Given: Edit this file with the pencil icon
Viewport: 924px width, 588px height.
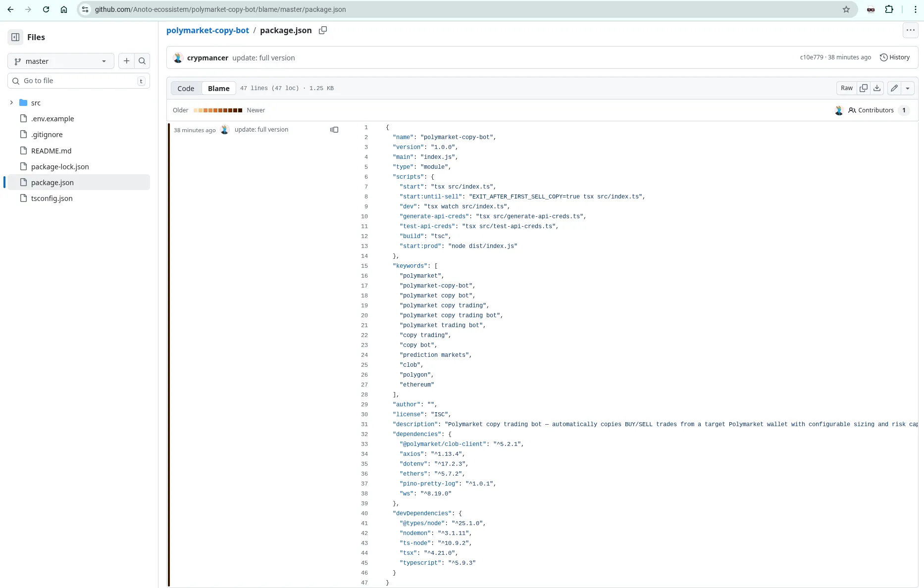Looking at the screenshot, I should (894, 88).
